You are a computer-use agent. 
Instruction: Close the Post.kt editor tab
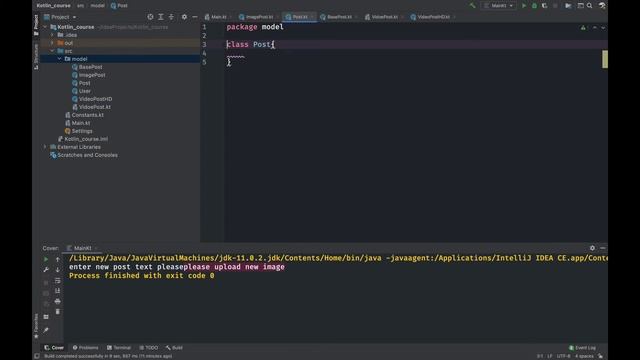tap(312, 17)
